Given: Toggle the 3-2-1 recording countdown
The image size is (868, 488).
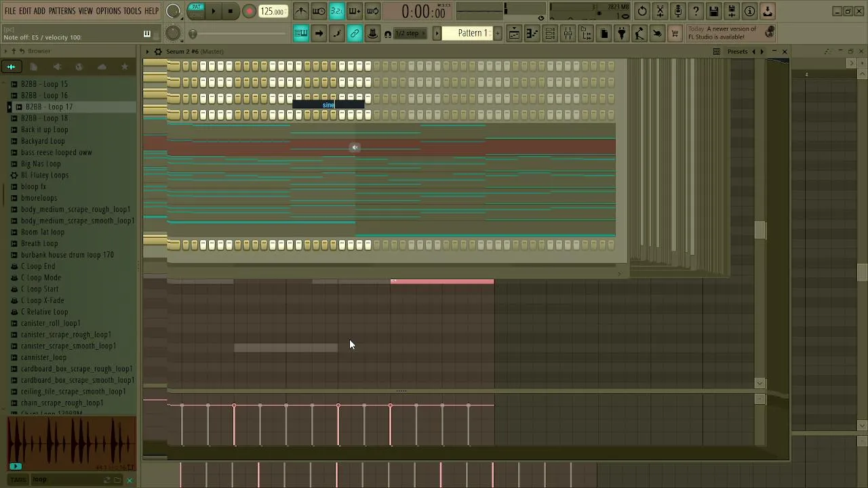Looking at the screenshot, I should point(336,11).
